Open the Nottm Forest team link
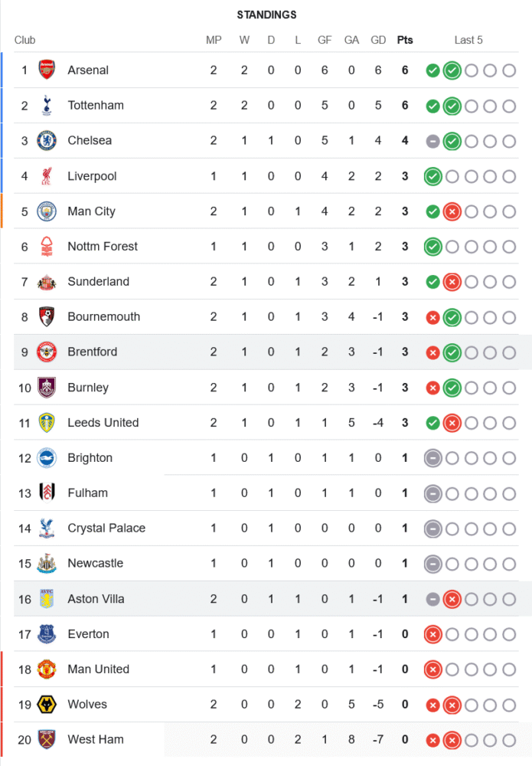This screenshot has height=766, width=532. tap(103, 246)
